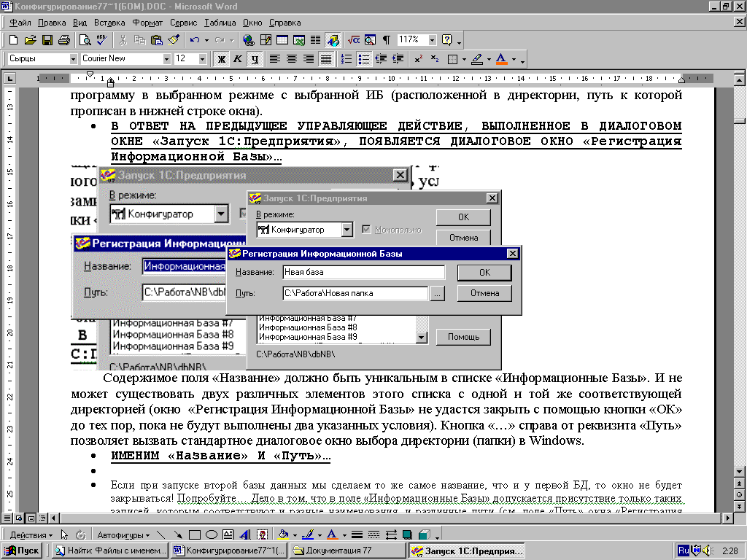Create a new blank document

[13, 40]
